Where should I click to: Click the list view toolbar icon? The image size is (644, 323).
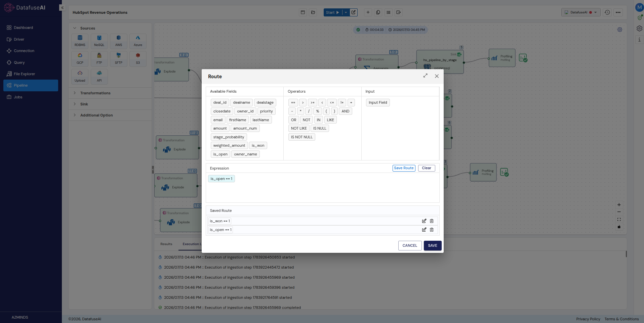point(389,12)
